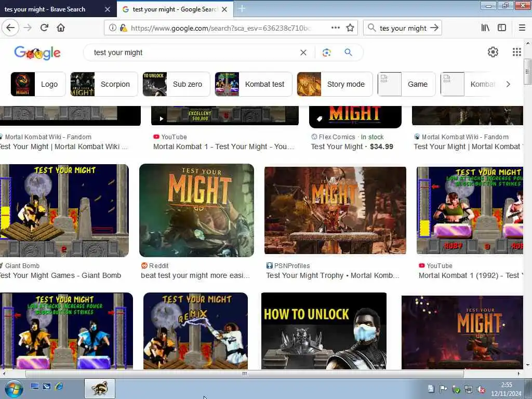Image resolution: width=532 pixels, height=399 pixels.
Task: Click the horizontal scrollbar at page bottom
Action: (244, 374)
